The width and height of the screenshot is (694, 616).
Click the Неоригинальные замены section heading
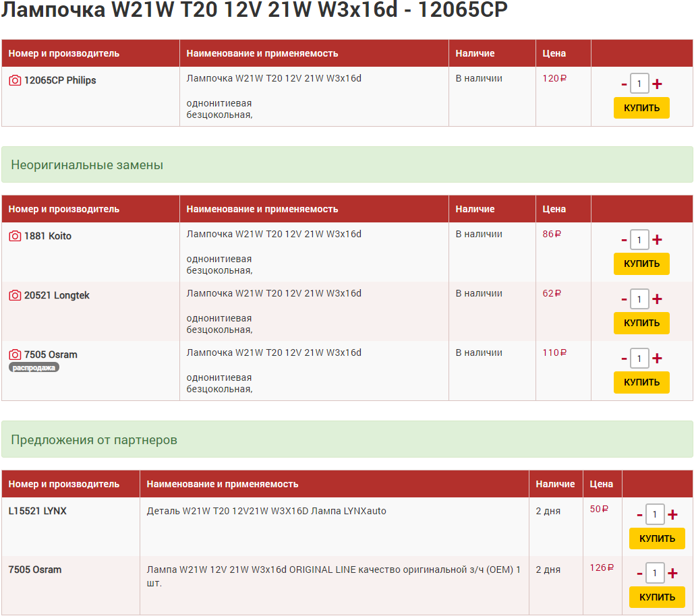(x=87, y=165)
